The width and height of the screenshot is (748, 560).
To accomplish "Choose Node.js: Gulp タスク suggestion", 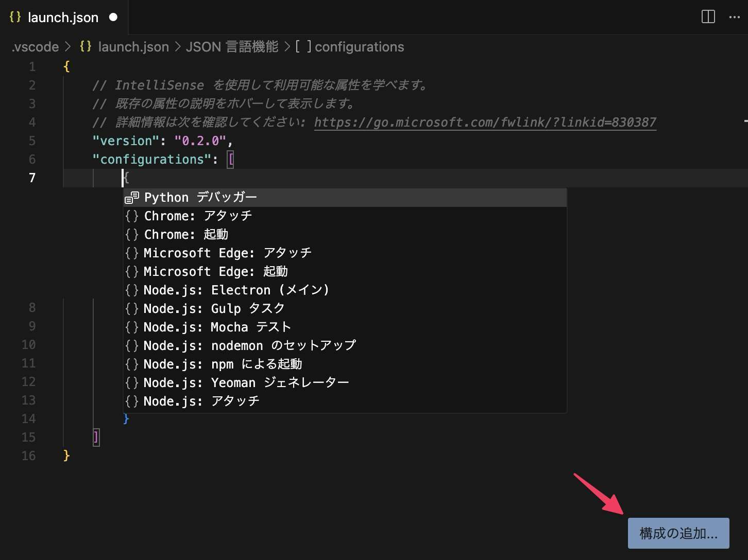I will coord(345,309).
